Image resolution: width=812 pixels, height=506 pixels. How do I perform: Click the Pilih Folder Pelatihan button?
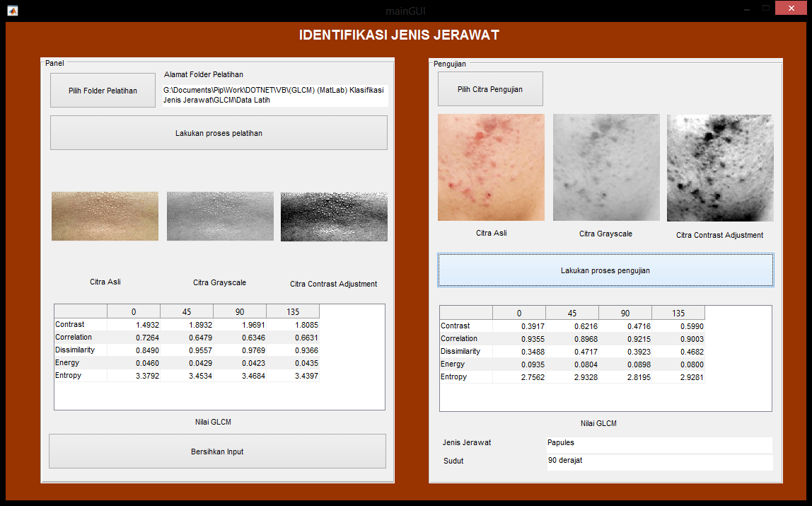[x=103, y=91]
